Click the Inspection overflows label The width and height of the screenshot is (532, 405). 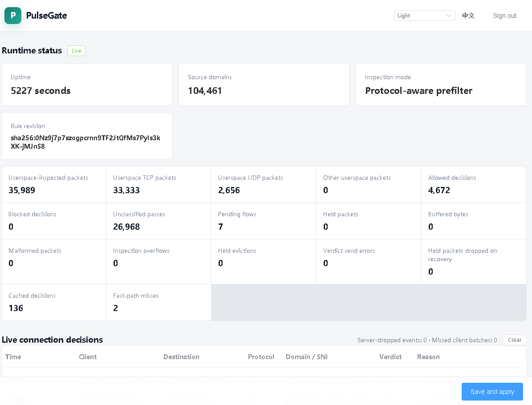point(141,251)
